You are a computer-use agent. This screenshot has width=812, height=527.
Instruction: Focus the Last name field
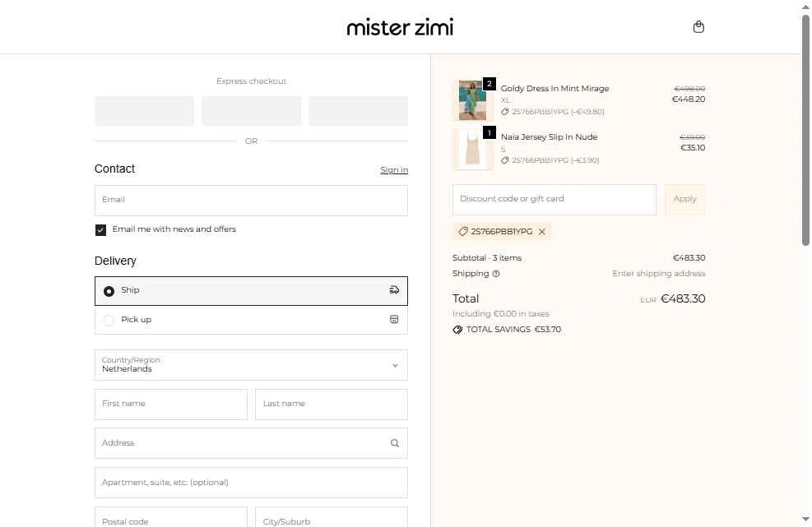[x=332, y=404]
